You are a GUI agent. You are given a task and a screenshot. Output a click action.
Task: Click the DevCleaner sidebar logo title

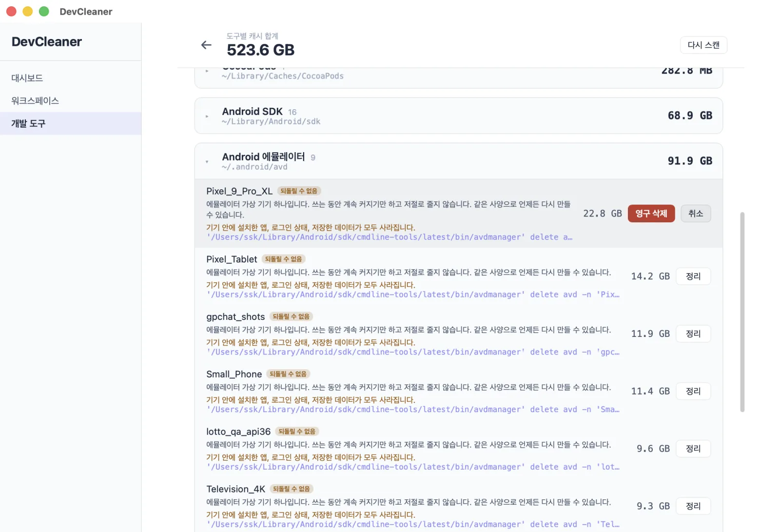pyautogui.click(x=47, y=42)
